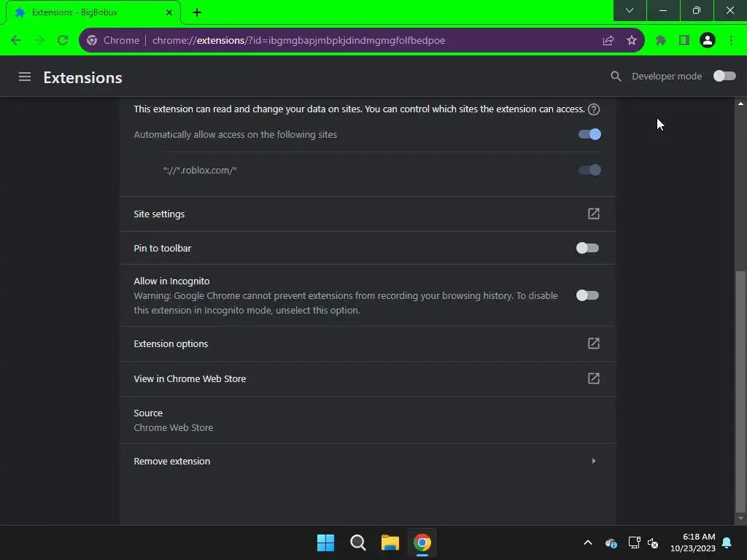Image resolution: width=747 pixels, height=560 pixels.
Task: Click the forward navigation arrow
Action: (x=39, y=41)
